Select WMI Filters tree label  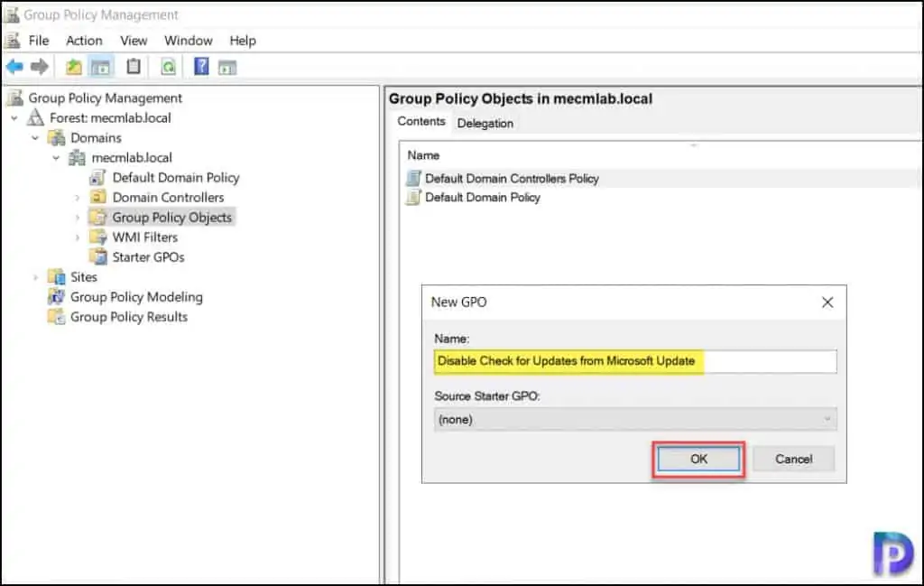coord(145,237)
